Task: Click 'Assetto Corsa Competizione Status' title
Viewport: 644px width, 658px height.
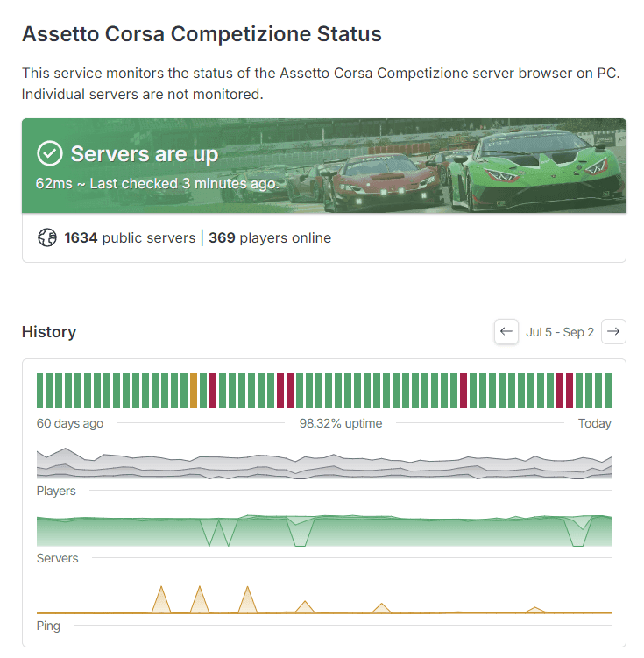Action: [x=202, y=33]
